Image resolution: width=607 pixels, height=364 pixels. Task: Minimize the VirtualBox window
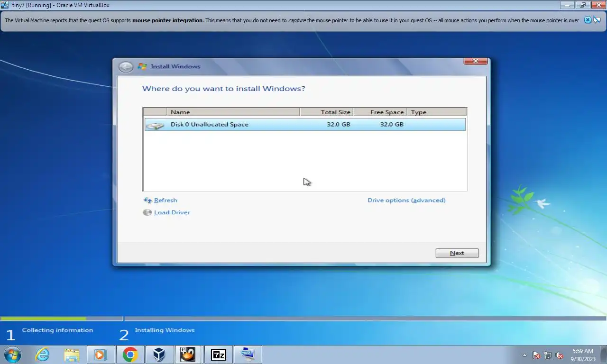567,5
